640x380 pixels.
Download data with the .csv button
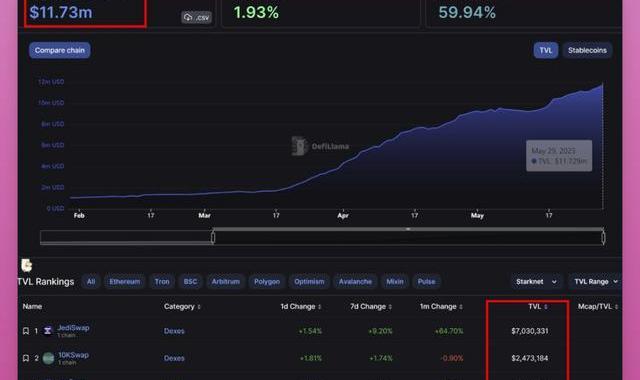pyautogui.click(x=196, y=18)
